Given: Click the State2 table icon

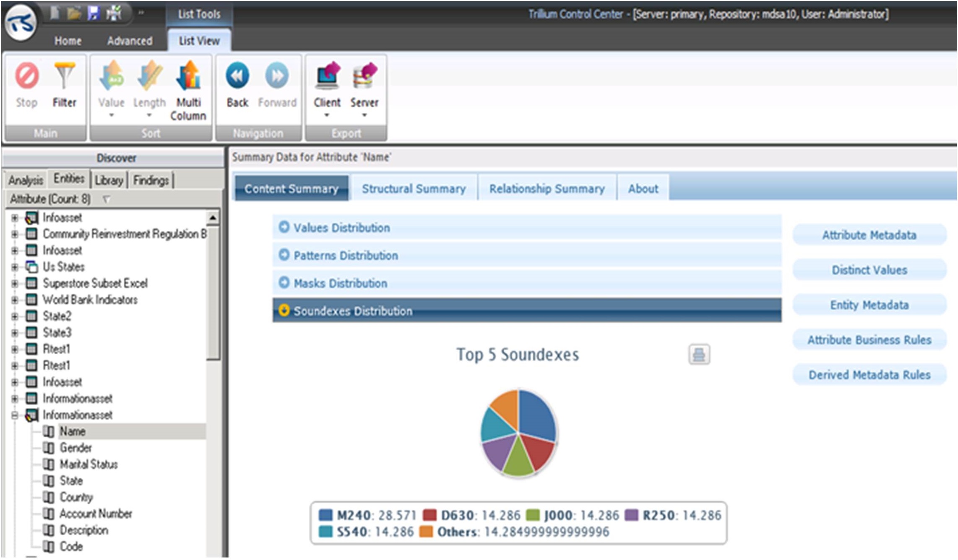Looking at the screenshot, I should click(x=31, y=316).
